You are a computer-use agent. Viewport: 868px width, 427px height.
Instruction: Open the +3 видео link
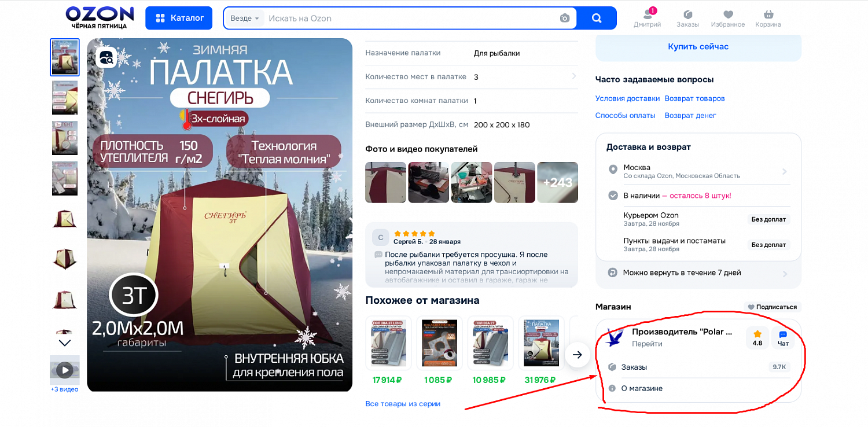(65, 389)
